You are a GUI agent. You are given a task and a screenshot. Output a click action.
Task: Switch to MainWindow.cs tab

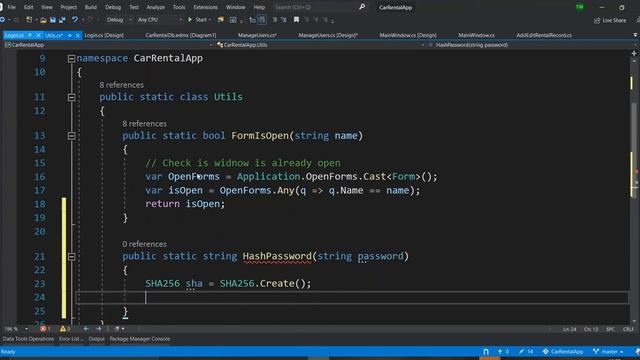476,36
